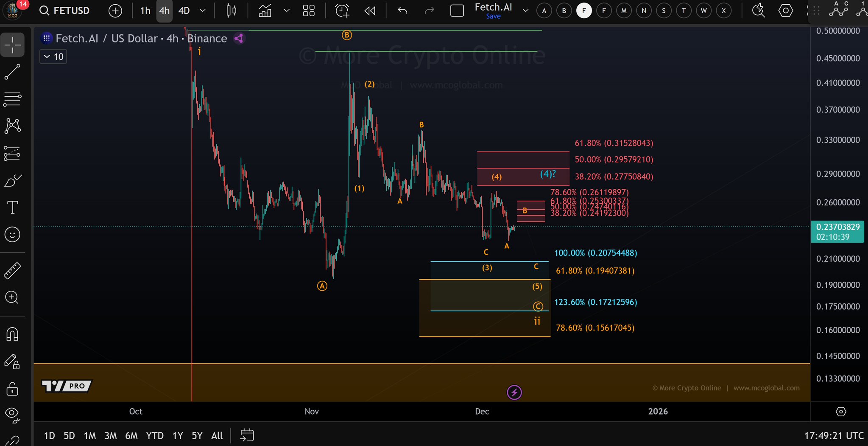Select the trend line drawing tool
868x446 pixels.
[12, 72]
